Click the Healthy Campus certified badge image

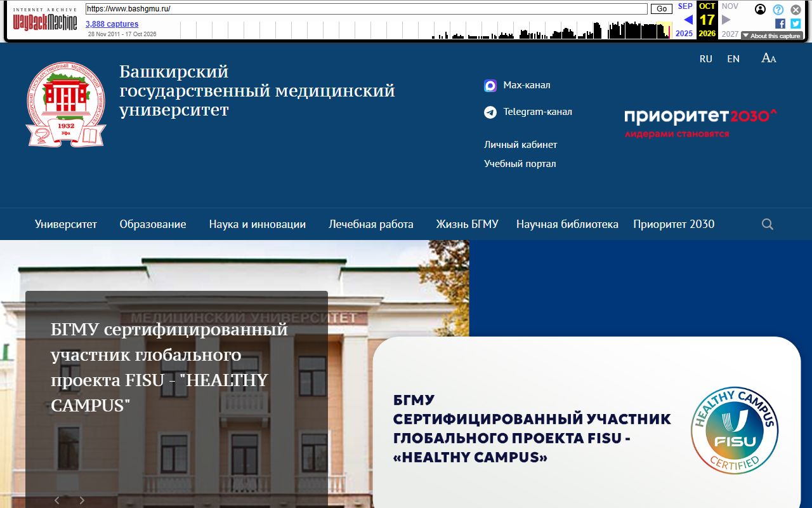735,430
